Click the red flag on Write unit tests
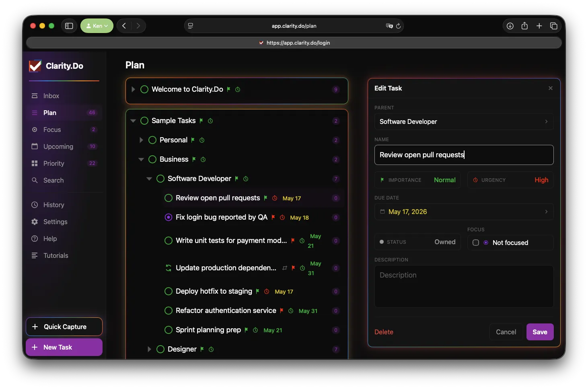 pos(293,241)
